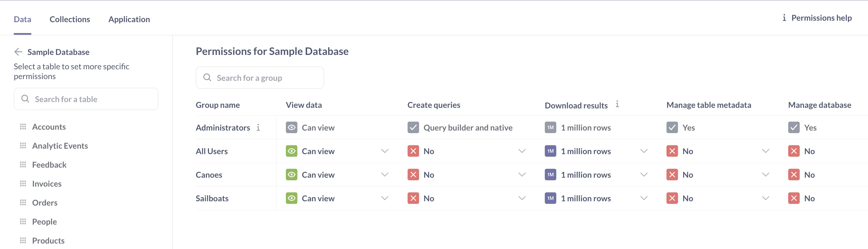
Task: Select the Feedback table
Action: pyautogui.click(x=49, y=164)
